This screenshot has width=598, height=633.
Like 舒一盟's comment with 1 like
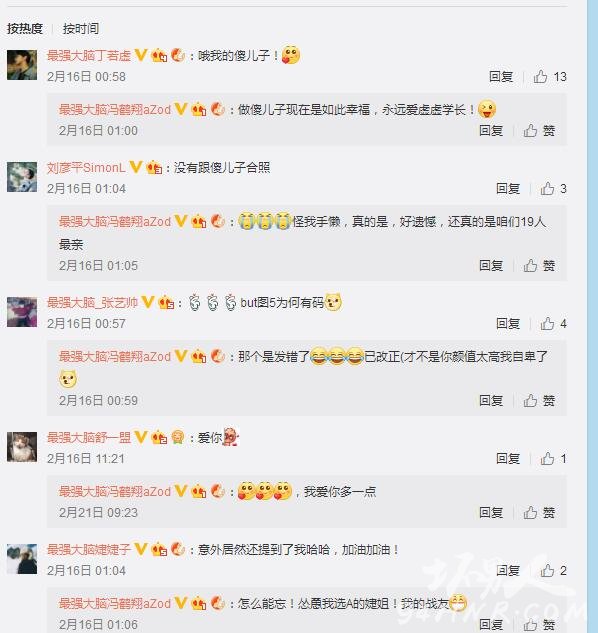click(x=553, y=458)
